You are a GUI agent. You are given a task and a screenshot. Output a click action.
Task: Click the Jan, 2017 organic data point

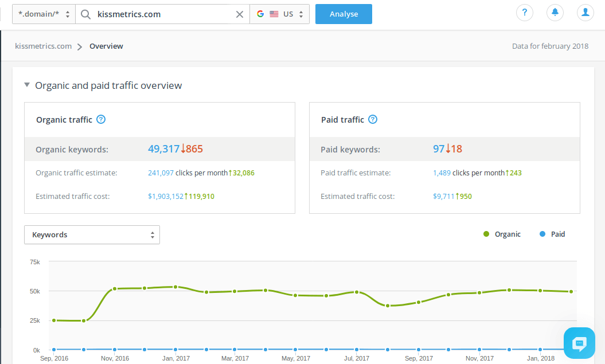(175, 287)
